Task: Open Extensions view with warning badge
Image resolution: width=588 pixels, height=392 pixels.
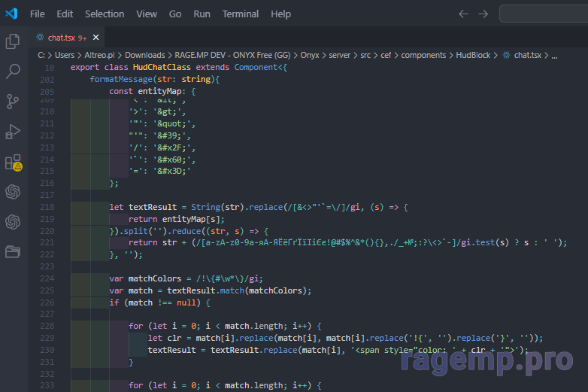Action: click(x=13, y=162)
